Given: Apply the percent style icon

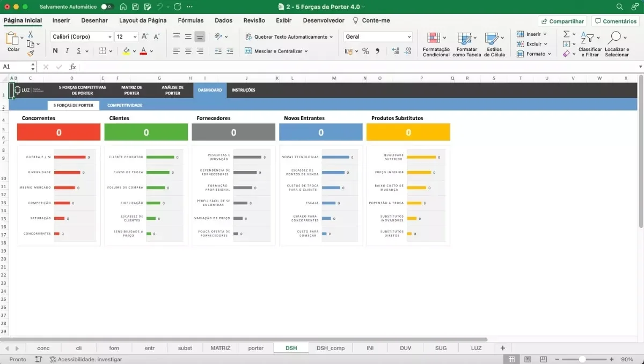Looking at the screenshot, I should pyautogui.click(x=365, y=51).
